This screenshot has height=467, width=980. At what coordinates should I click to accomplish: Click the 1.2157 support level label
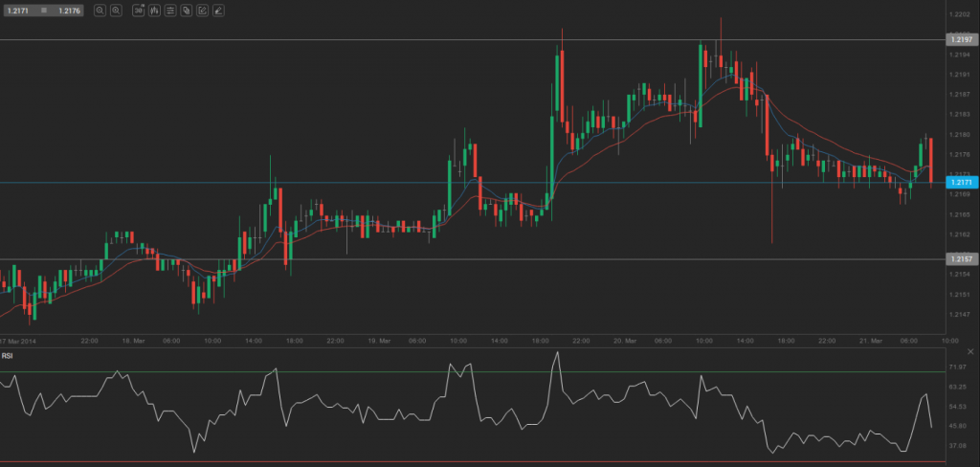click(960, 259)
